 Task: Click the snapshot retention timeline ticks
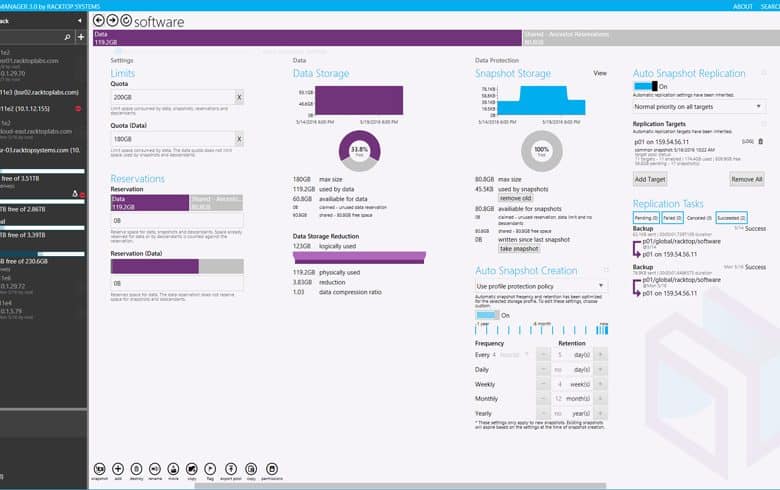click(x=541, y=328)
